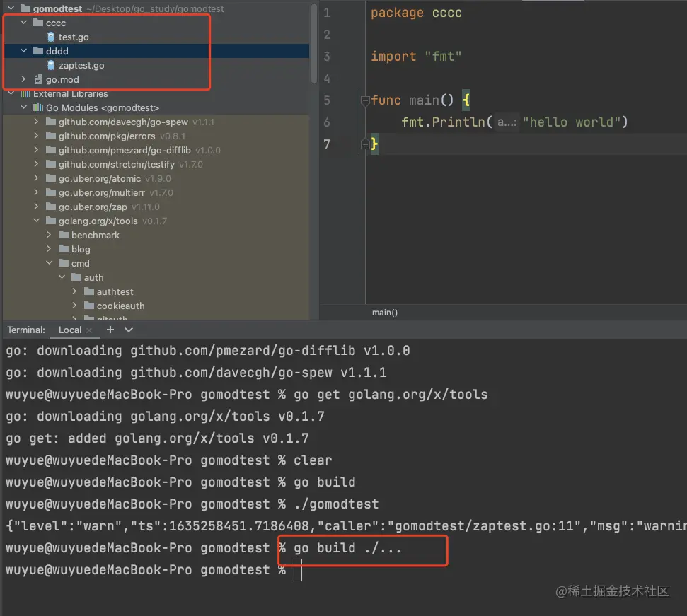This screenshot has height=616, width=687.
Task: Click the cookieauth folder icon
Action: click(x=89, y=306)
